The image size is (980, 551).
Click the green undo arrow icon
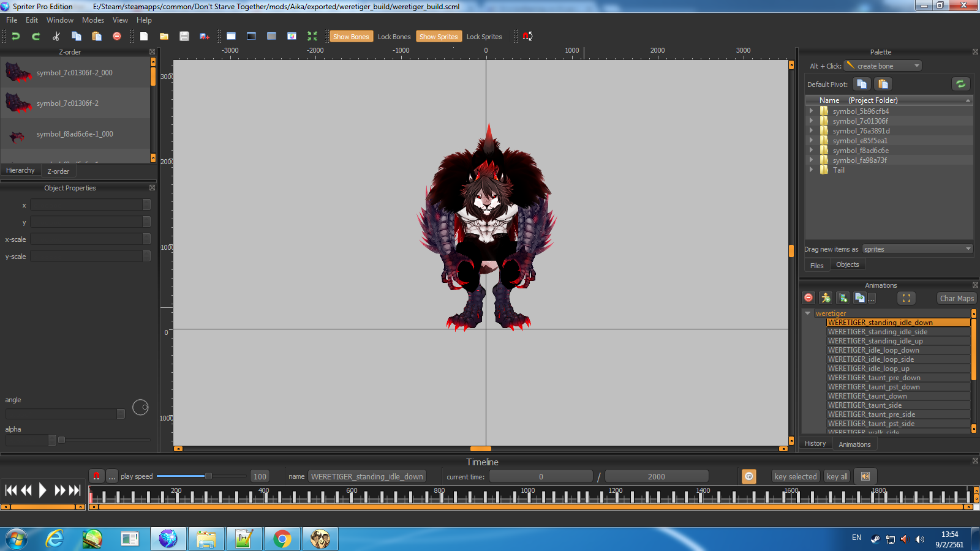click(16, 36)
